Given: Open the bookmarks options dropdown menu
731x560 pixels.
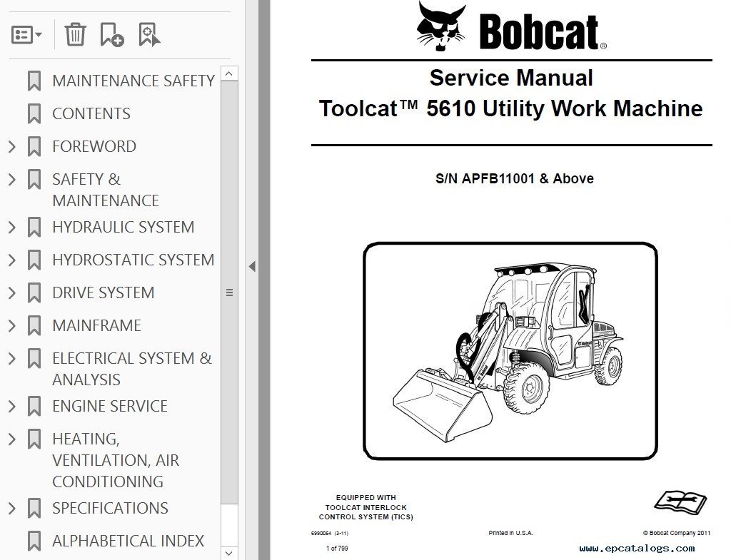Looking at the screenshot, I should point(26,34).
